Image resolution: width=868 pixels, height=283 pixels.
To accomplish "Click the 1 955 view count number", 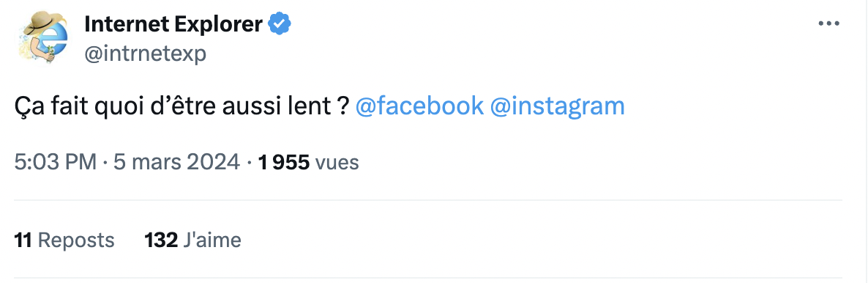I will click(283, 162).
